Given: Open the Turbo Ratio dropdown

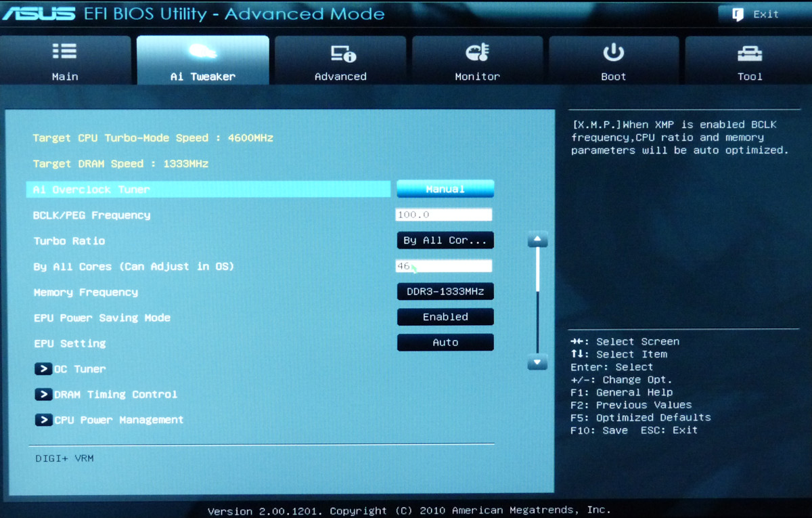Looking at the screenshot, I should [445, 240].
